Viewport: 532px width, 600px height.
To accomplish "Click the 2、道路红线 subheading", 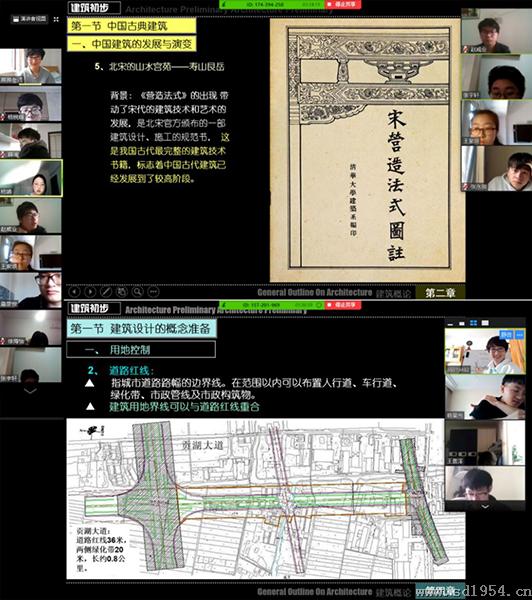I will point(121,370).
